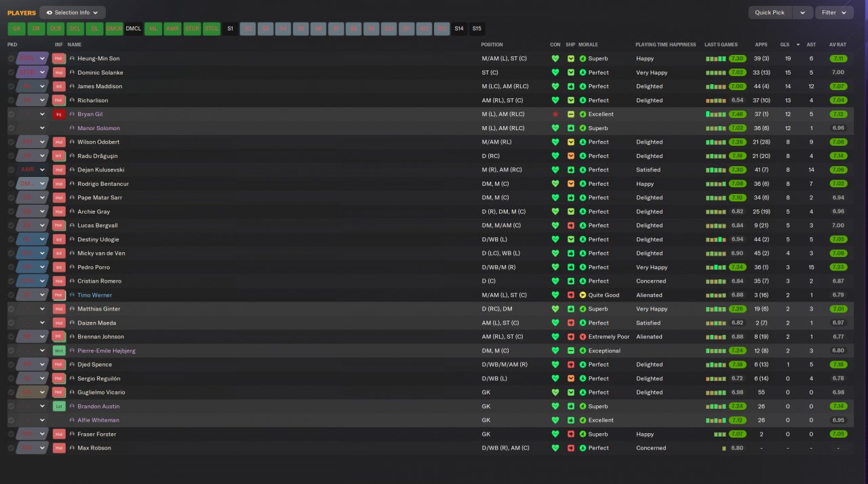Select the S14 substitute slot
Image resolution: width=868 pixels, height=484 pixels.
pyautogui.click(x=459, y=28)
